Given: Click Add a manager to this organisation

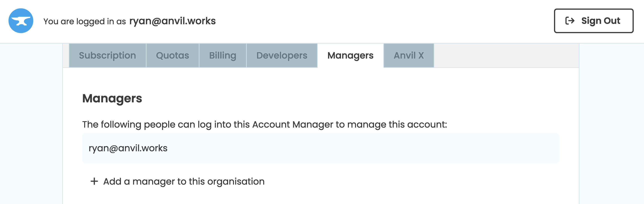Looking at the screenshot, I should (x=184, y=182).
